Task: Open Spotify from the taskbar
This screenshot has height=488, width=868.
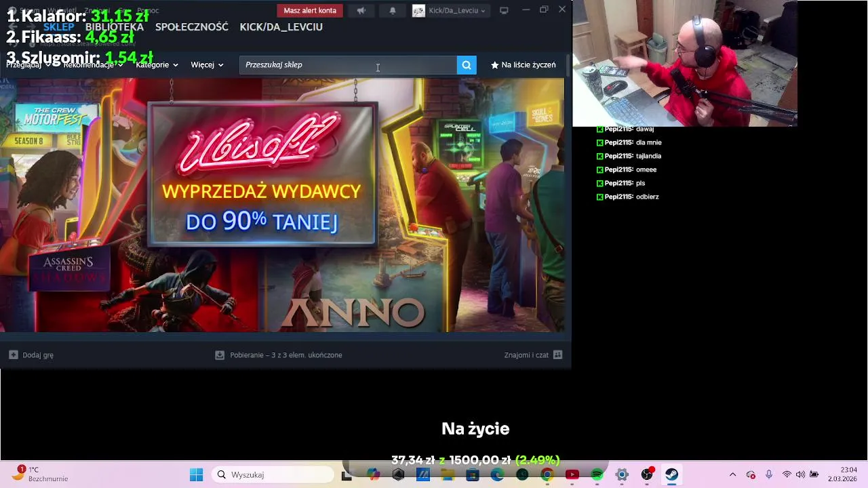Action: [597, 474]
